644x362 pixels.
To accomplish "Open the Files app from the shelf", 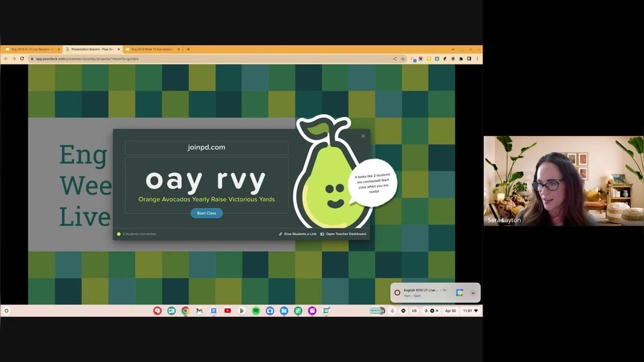I will [x=284, y=310].
